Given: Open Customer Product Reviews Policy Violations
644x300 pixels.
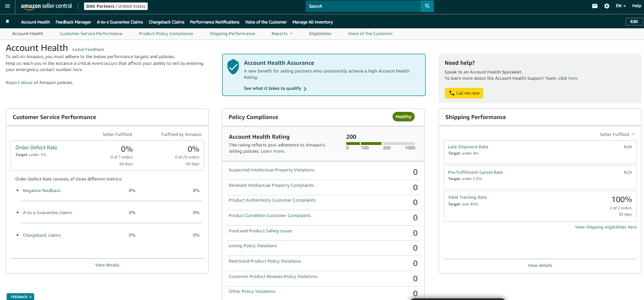Looking at the screenshot, I should point(273,276).
